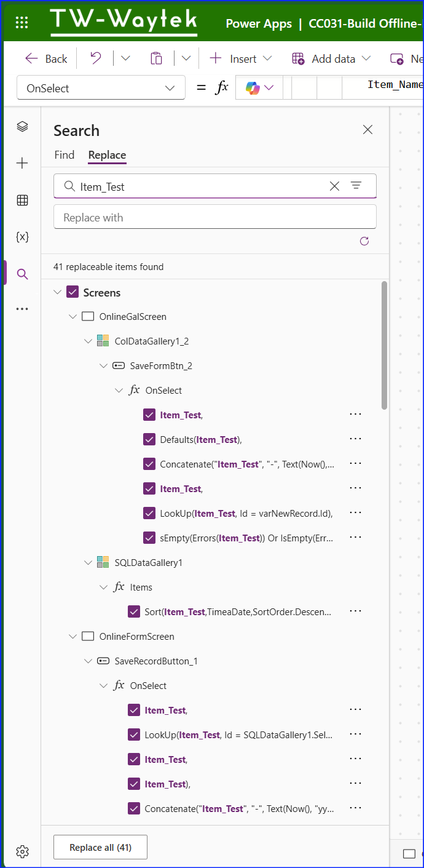Open the app launcher waffle icon
The width and height of the screenshot is (424, 868).
point(22,23)
